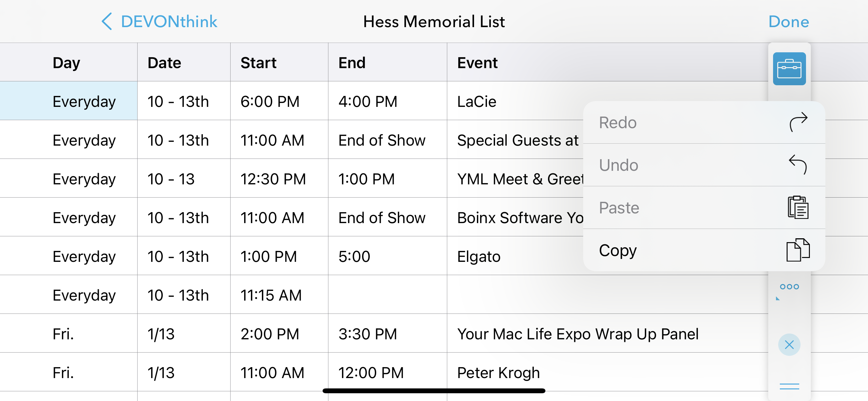Select End of Show in Special Guests row
Image resolution: width=868 pixels, height=401 pixels.
[387, 139]
